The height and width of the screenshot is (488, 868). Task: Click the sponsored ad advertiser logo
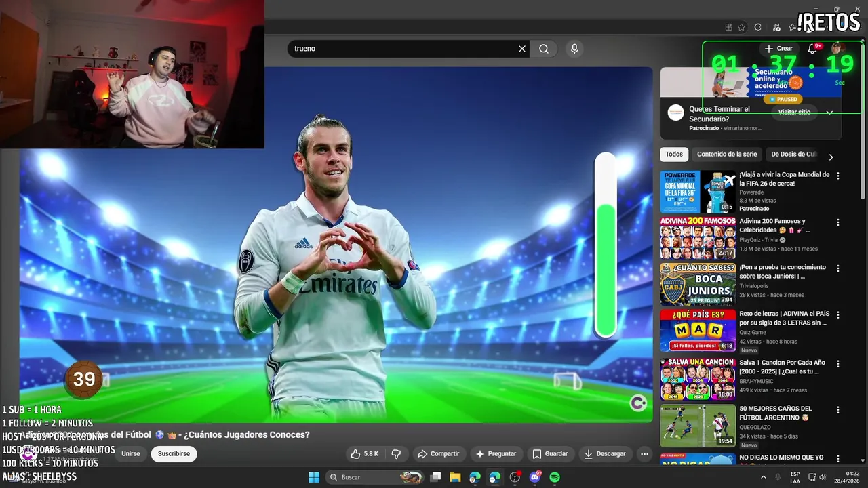[675, 113]
